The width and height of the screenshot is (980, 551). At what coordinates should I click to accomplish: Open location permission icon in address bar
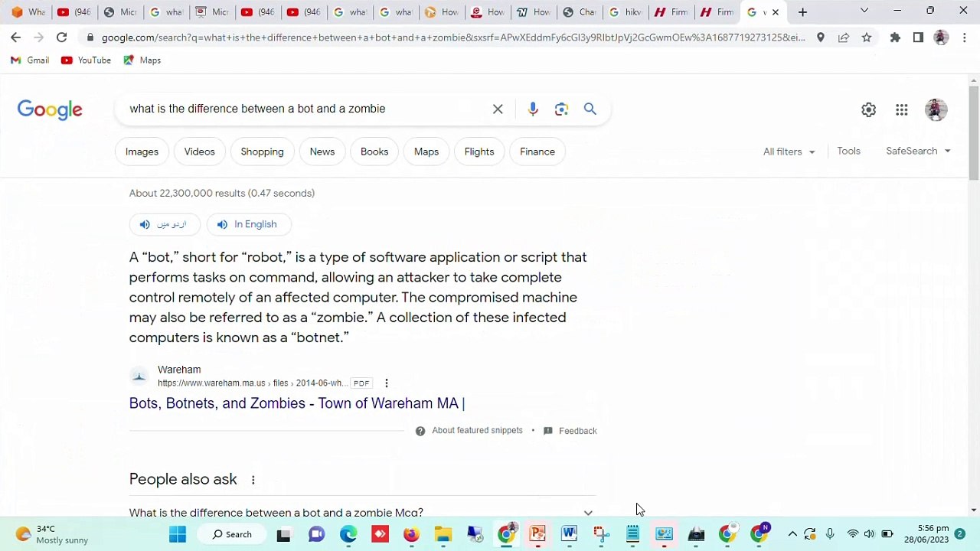[820, 37]
